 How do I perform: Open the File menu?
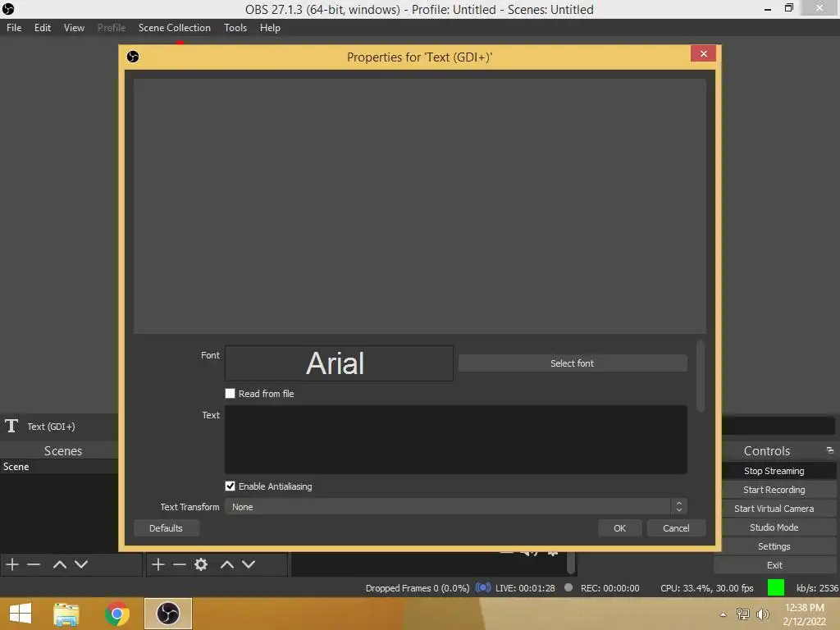[x=14, y=28]
